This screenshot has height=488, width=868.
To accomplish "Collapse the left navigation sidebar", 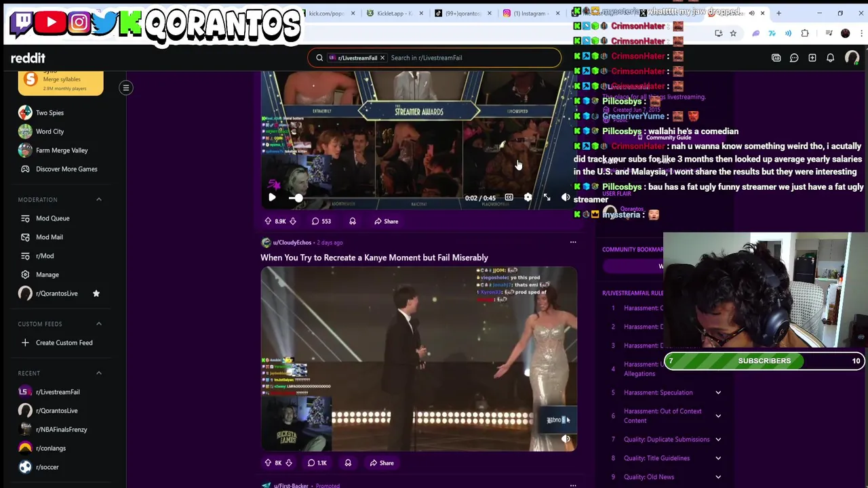I will (125, 87).
